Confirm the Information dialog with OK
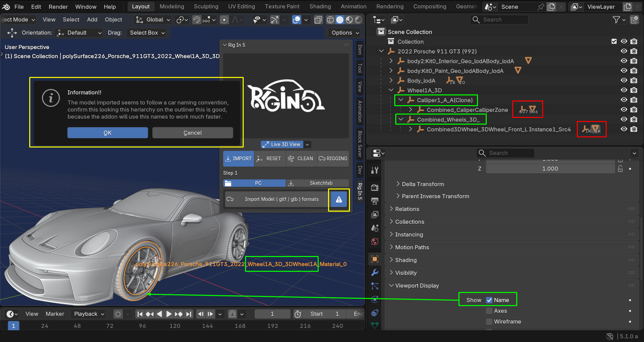 [x=108, y=133]
